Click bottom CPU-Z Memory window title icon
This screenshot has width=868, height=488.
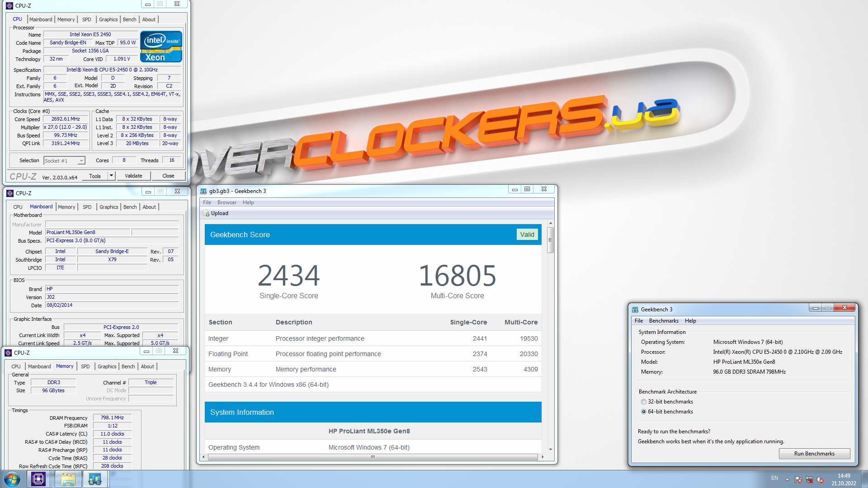coord(8,353)
